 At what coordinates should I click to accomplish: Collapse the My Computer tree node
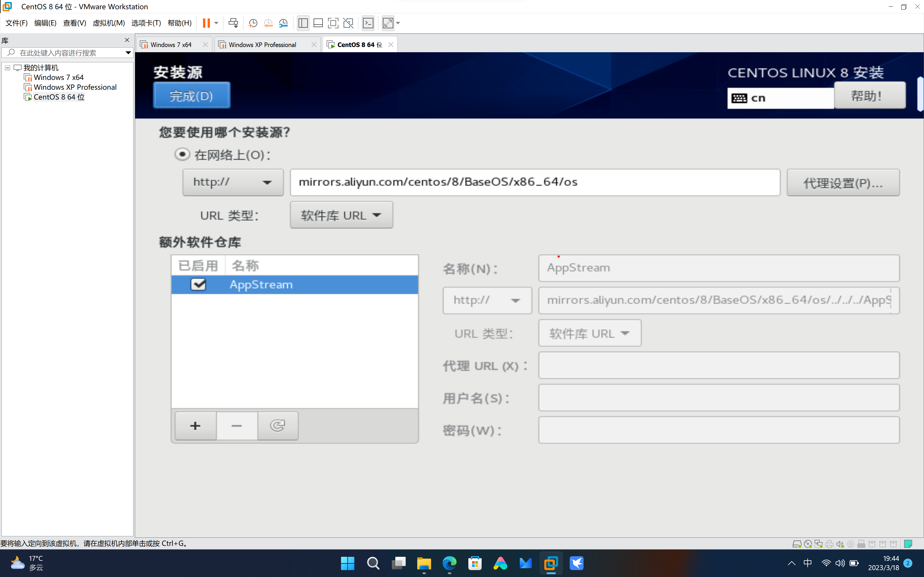click(7, 68)
